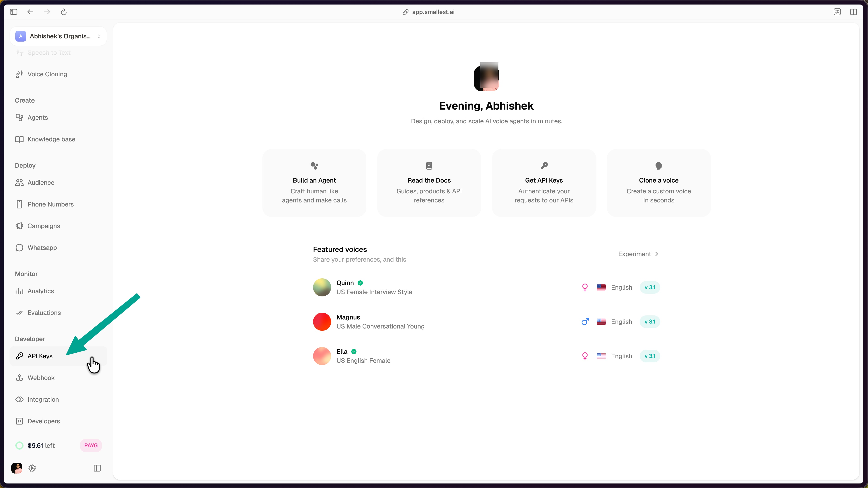Open the browser customization dropdown at top right
868x488 pixels.
[x=838, y=12]
